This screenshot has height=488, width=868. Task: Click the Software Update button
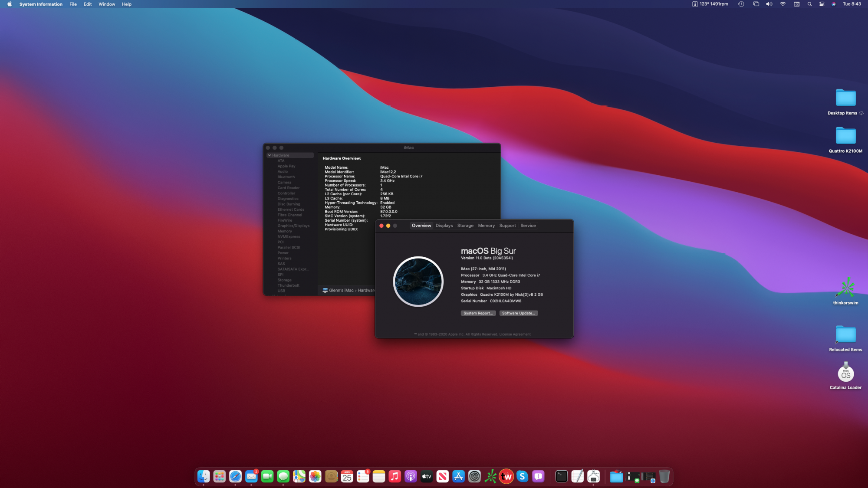(519, 313)
